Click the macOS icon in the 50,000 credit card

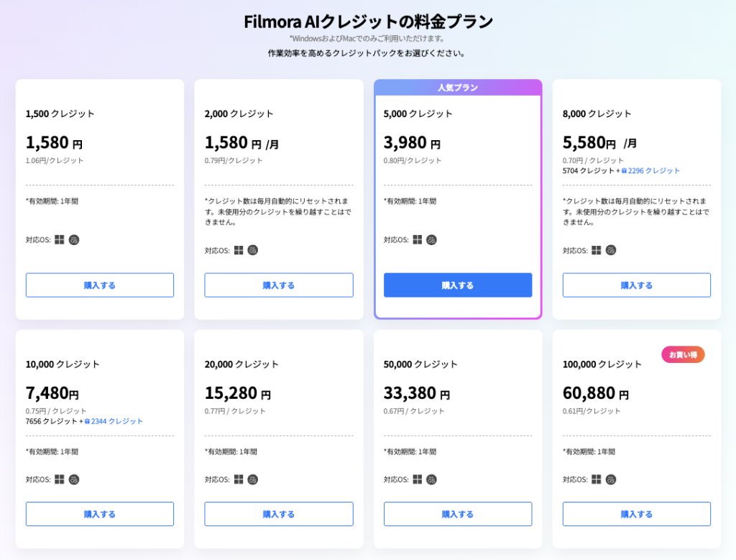(x=431, y=479)
